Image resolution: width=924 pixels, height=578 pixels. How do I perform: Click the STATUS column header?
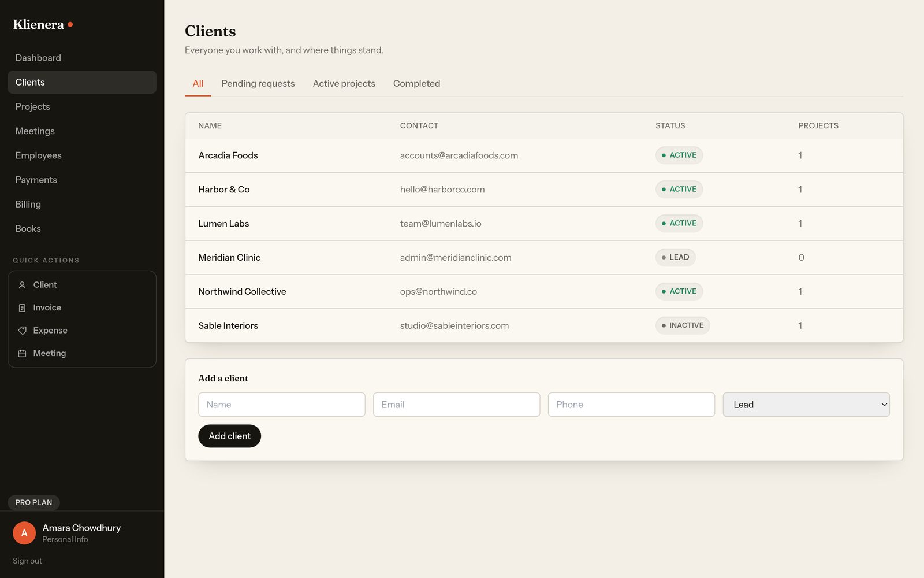coord(670,125)
